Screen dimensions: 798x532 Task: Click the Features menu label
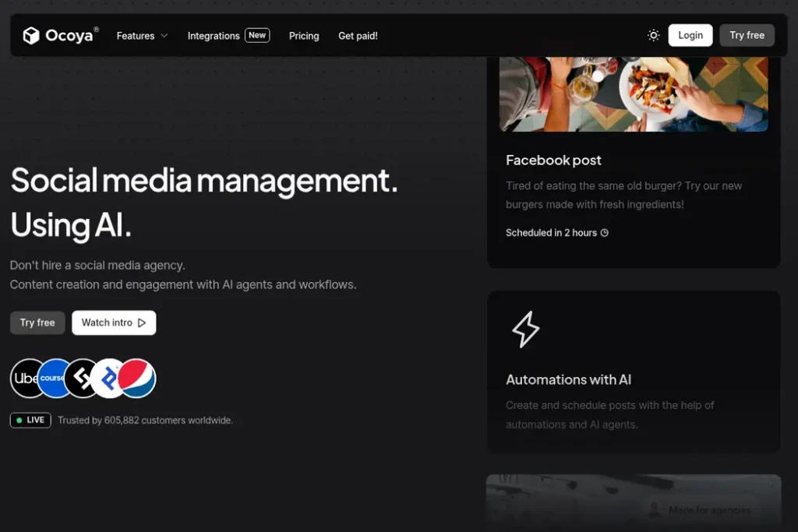pos(136,36)
